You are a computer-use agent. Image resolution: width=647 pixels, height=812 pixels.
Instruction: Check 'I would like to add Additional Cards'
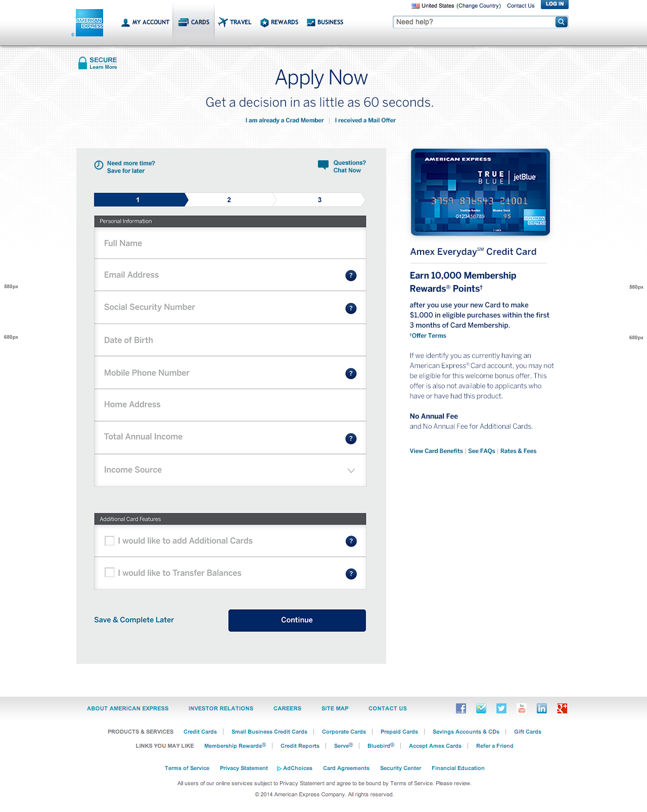[109, 541]
